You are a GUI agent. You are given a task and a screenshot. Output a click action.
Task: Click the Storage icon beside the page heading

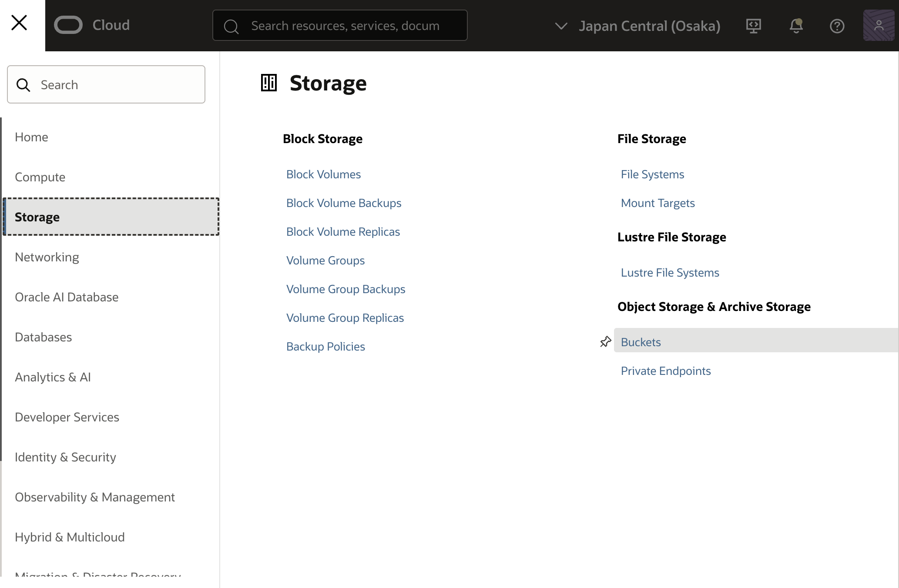pyautogui.click(x=268, y=83)
